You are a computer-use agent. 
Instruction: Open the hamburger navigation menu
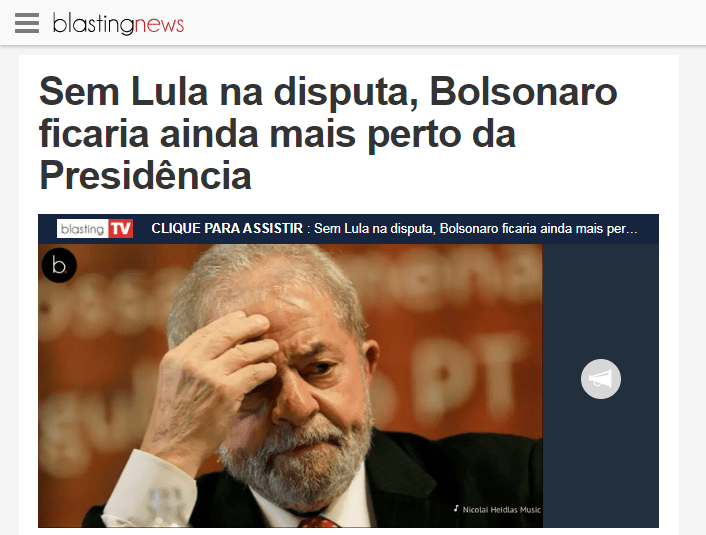coord(27,23)
